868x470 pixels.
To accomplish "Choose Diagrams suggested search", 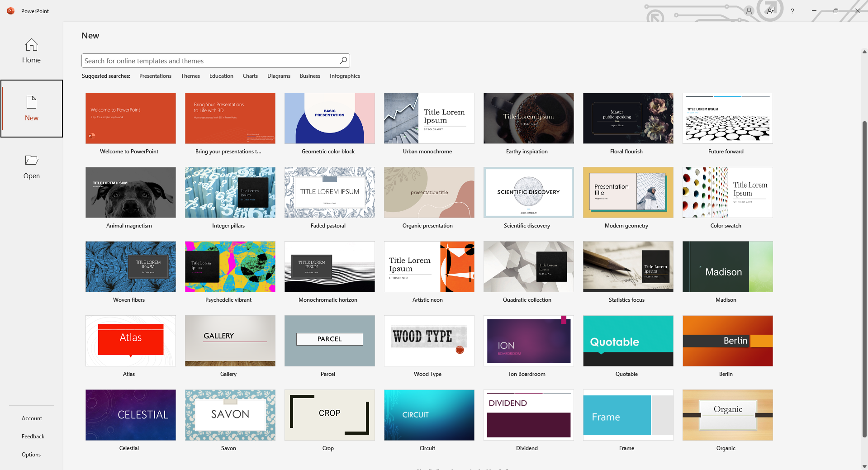I will coord(279,76).
